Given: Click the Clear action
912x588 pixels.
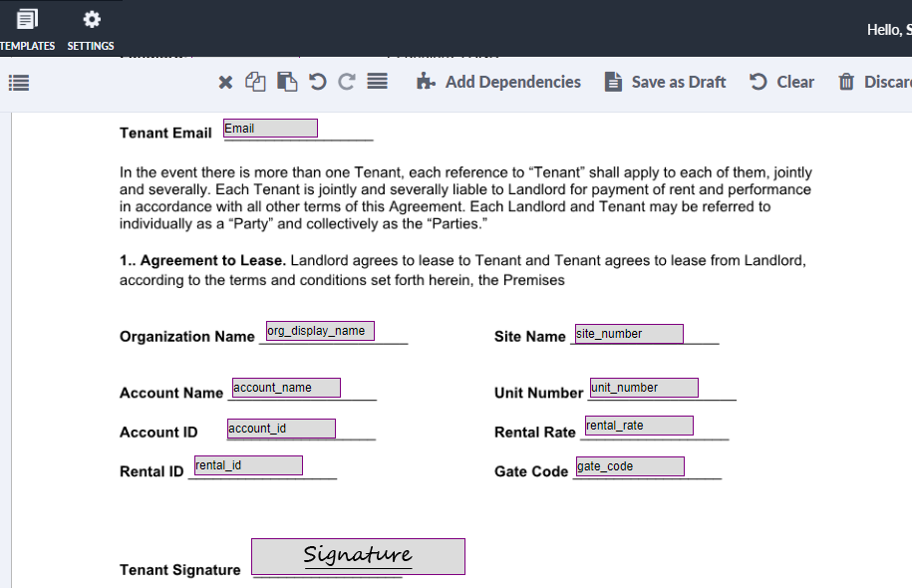Looking at the screenshot, I should coord(794,82).
